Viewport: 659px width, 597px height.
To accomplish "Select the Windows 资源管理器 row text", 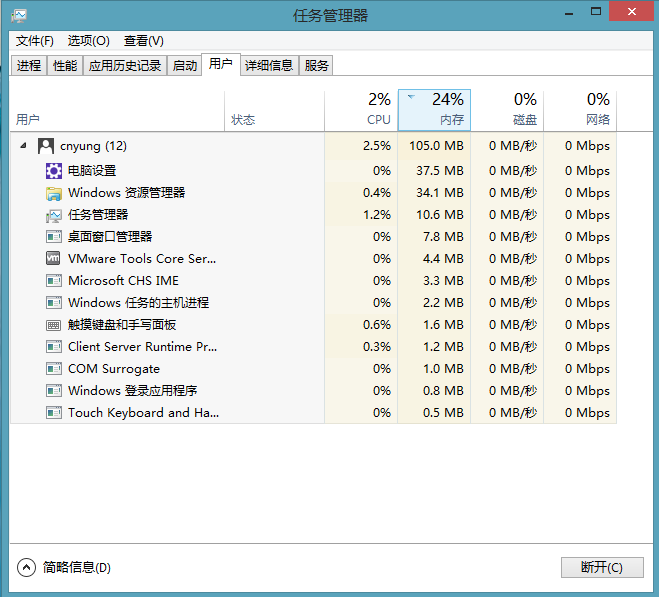I will point(127,193).
